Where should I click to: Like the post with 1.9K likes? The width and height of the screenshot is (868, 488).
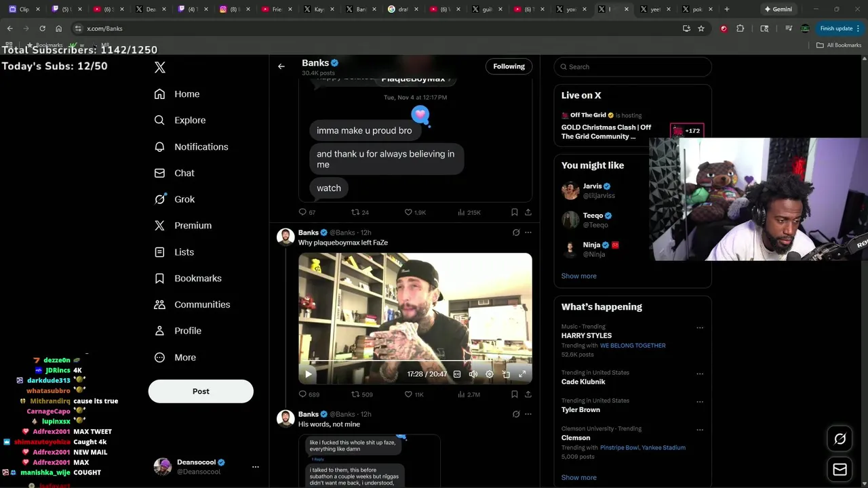[x=415, y=212]
